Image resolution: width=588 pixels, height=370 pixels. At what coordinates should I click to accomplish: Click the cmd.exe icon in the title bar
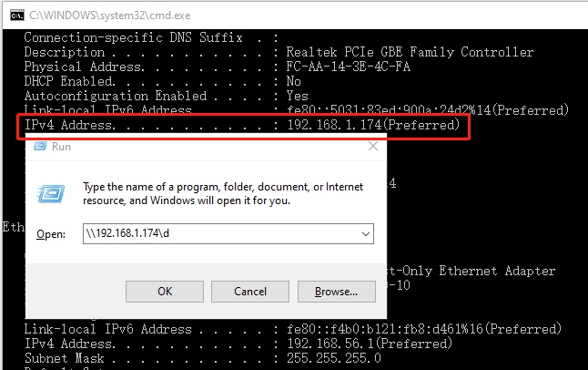(15, 15)
